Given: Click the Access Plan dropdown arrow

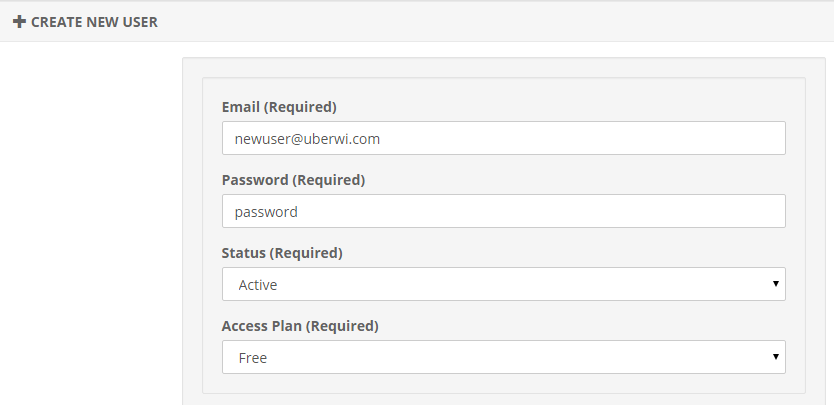Looking at the screenshot, I should [775, 357].
